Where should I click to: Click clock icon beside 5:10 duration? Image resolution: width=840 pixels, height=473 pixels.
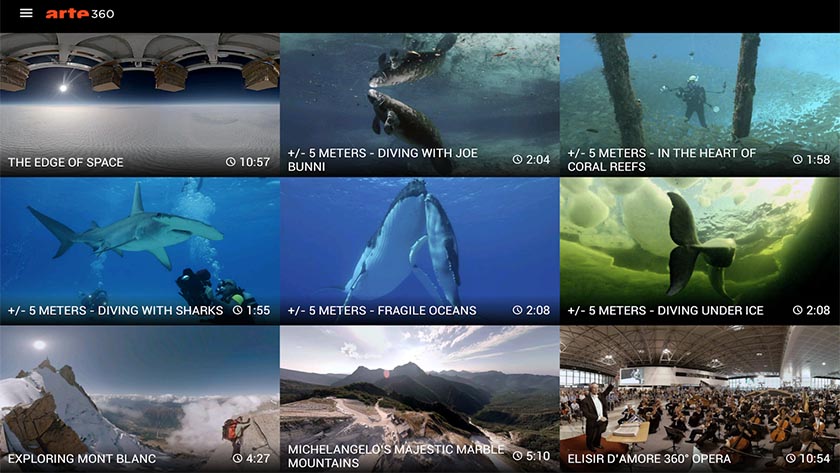coord(517,456)
